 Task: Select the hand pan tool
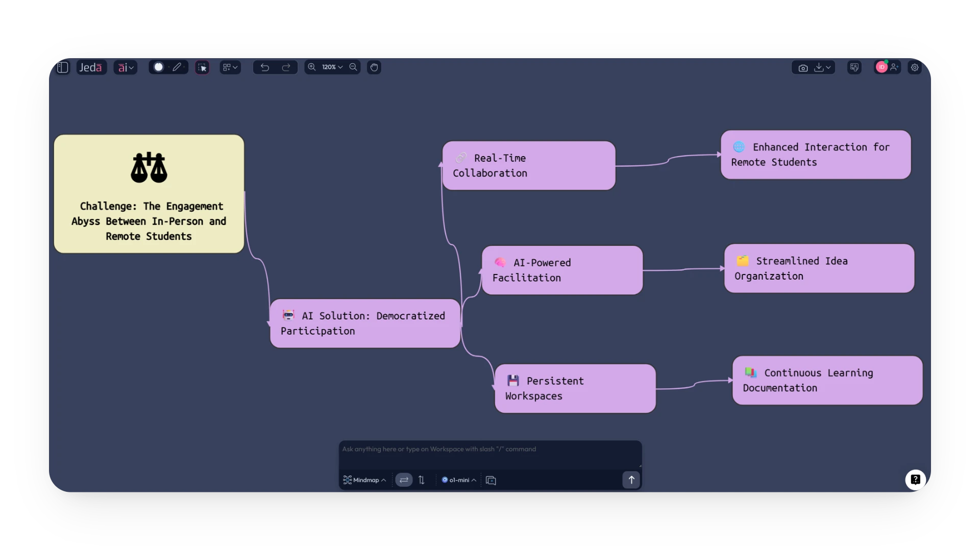[x=374, y=67]
